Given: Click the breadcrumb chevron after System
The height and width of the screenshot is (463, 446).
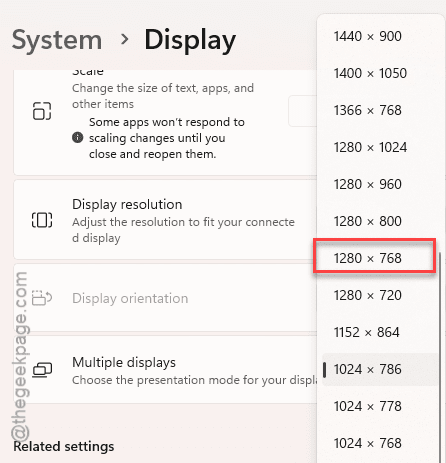Looking at the screenshot, I should coord(125,39).
